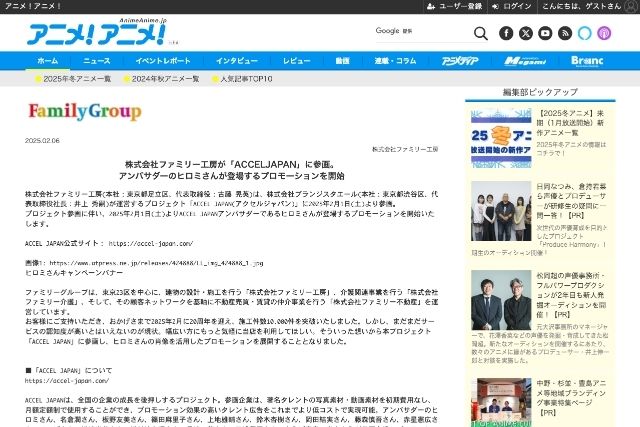Screen dimensions: 640x427
Task: Click the Branc logo in navigation
Action: click(x=587, y=61)
